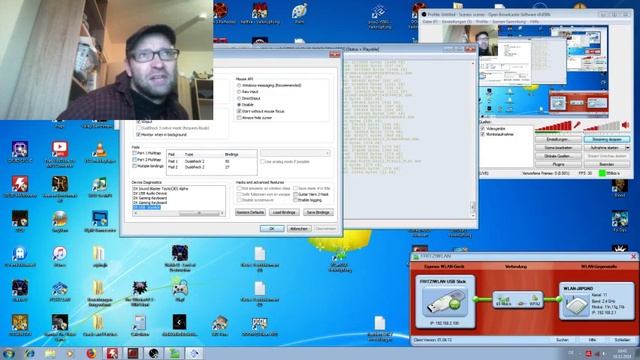
Task: Enable the Guitar Hero 2 Hack checkbox
Action: pyautogui.click(x=296, y=194)
